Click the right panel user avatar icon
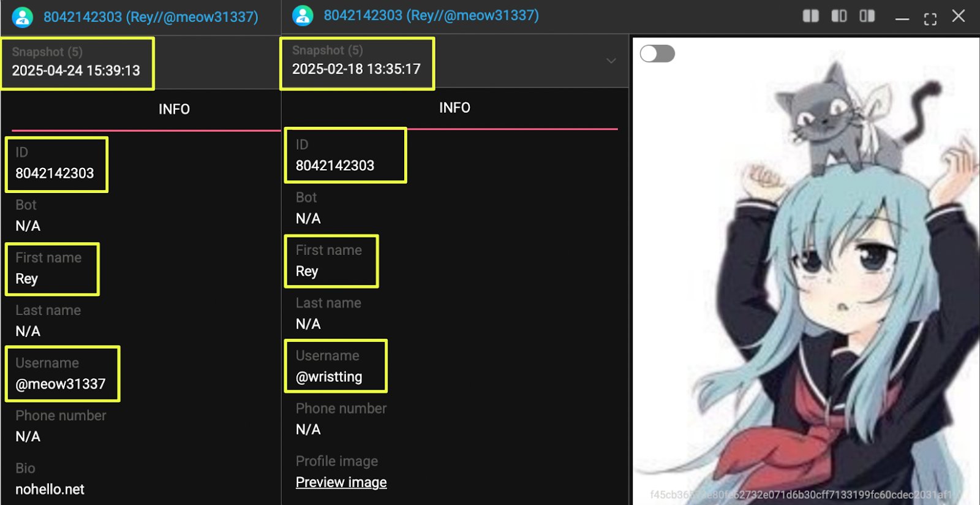Screen dimensions: 980x505 click(303, 16)
